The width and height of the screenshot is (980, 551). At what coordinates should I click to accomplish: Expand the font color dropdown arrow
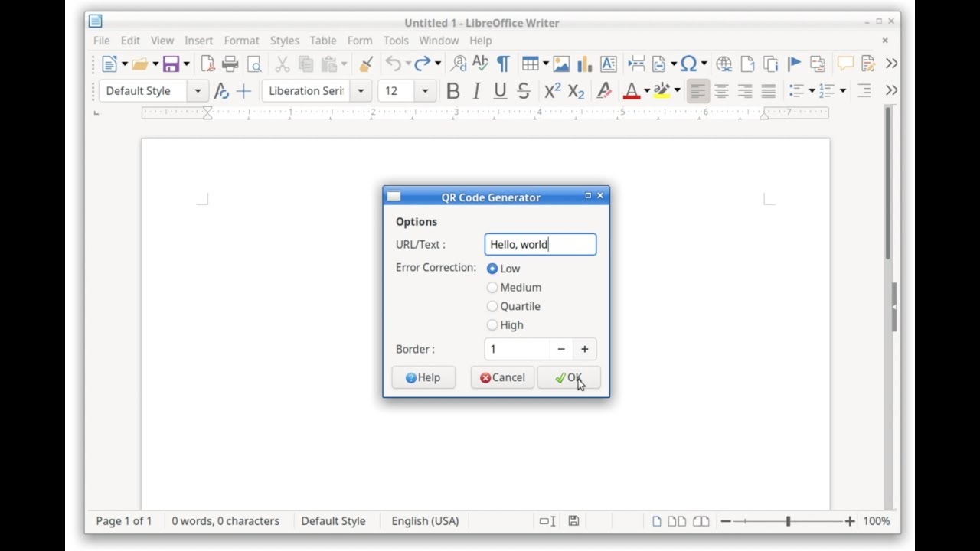pos(647,91)
